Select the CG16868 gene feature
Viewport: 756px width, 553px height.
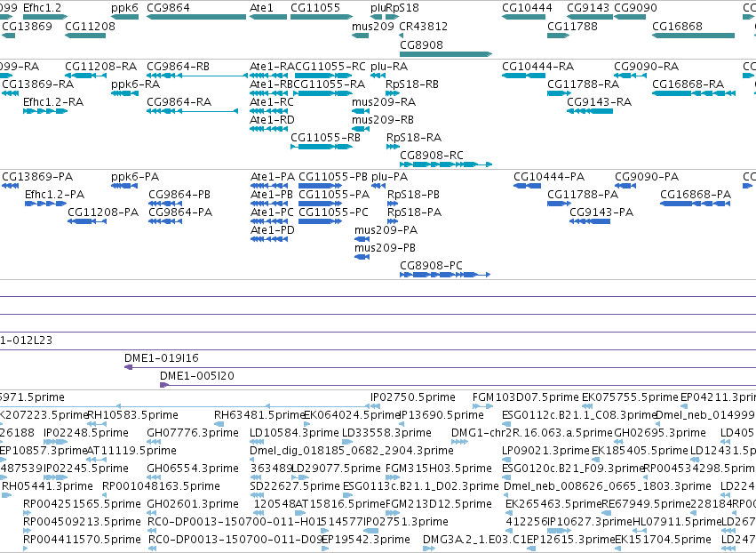coord(693,36)
